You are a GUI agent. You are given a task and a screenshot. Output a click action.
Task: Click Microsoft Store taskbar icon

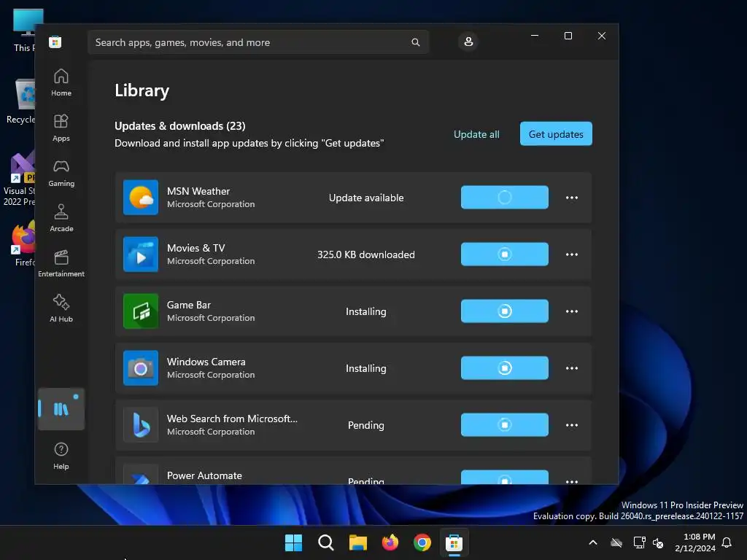[x=454, y=542]
